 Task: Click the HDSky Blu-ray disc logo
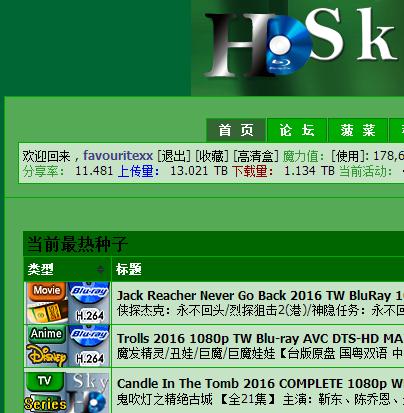pyautogui.click(x=288, y=45)
